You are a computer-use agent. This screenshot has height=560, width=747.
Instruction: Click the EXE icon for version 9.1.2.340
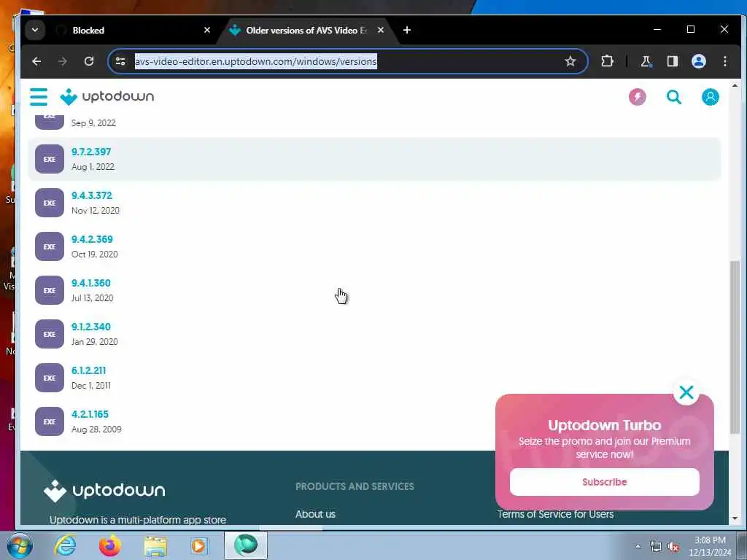pos(50,334)
